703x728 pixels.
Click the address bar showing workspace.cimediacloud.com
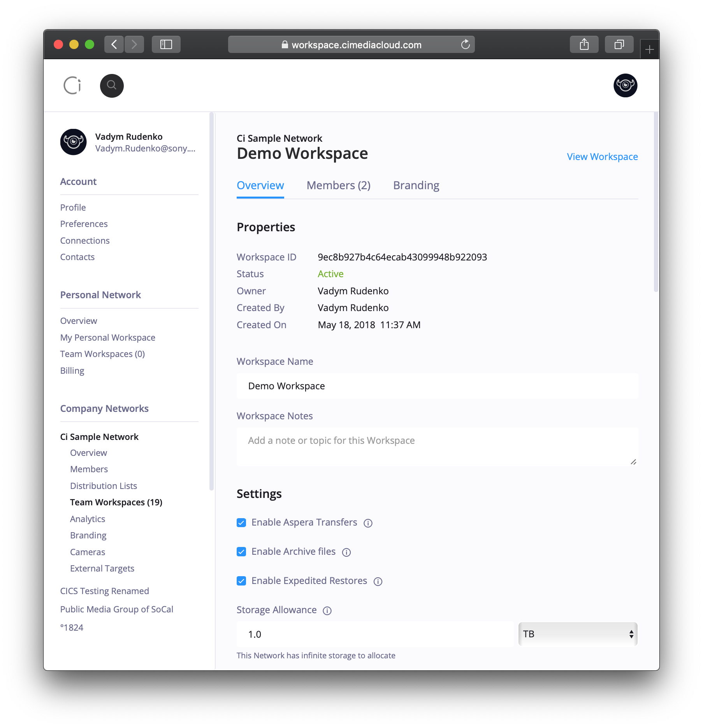tap(351, 44)
